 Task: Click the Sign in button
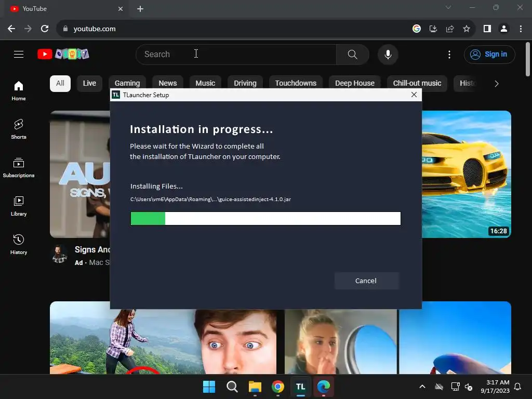click(489, 54)
